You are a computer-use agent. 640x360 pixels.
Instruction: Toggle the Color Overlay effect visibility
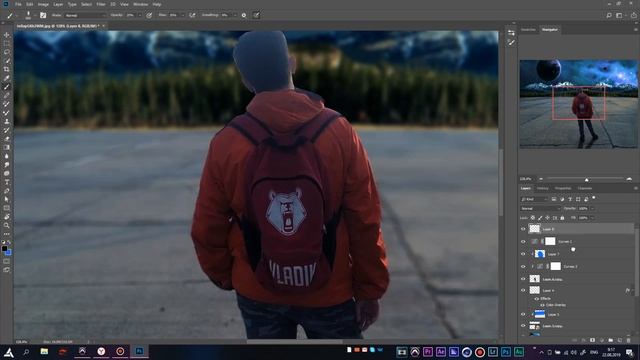(x=542, y=305)
